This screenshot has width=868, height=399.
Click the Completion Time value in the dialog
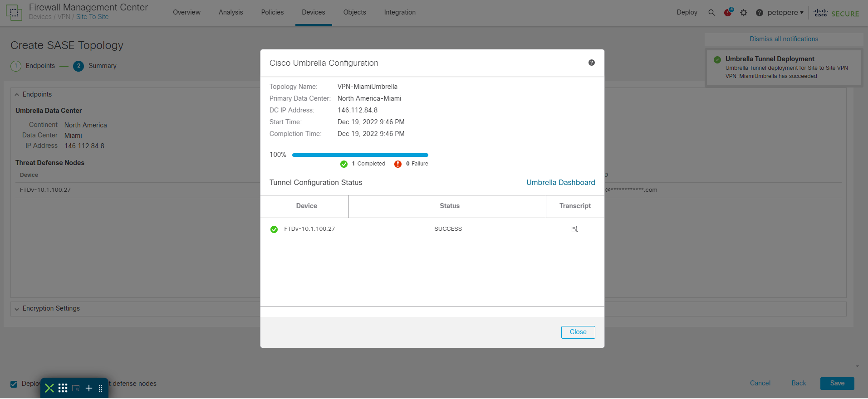371,134
